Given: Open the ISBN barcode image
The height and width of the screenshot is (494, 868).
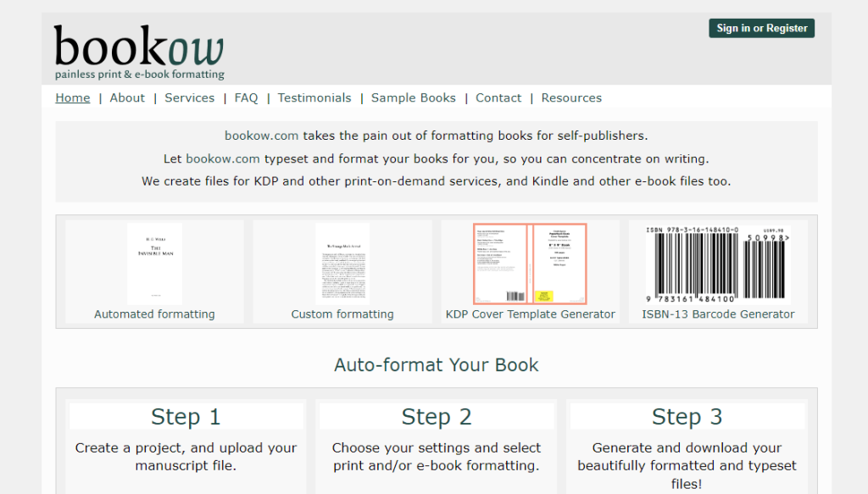Looking at the screenshot, I should (718, 264).
